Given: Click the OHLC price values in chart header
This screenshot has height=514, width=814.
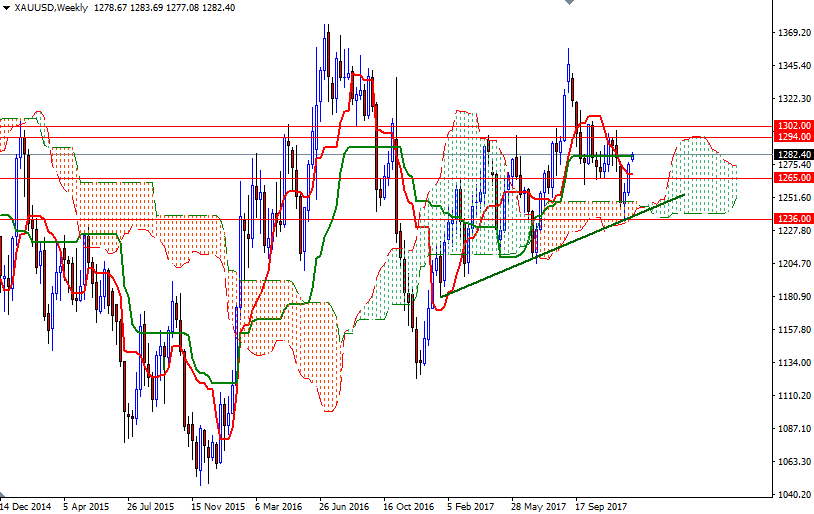Looking at the screenshot, I should pyautogui.click(x=163, y=8).
